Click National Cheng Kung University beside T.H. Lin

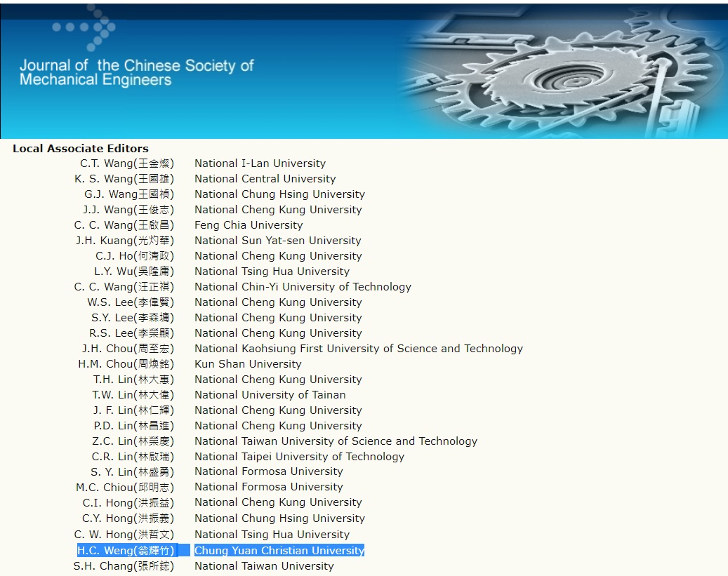click(278, 380)
